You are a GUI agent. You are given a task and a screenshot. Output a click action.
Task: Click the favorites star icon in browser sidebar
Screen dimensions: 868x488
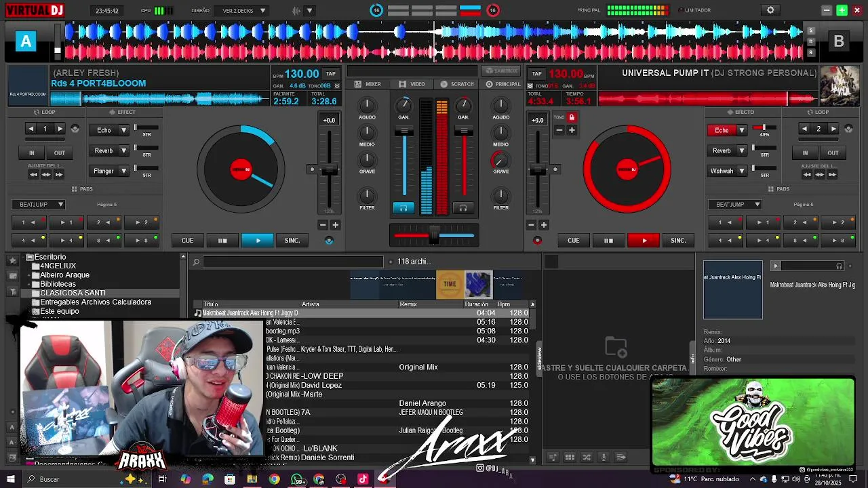[x=12, y=260]
